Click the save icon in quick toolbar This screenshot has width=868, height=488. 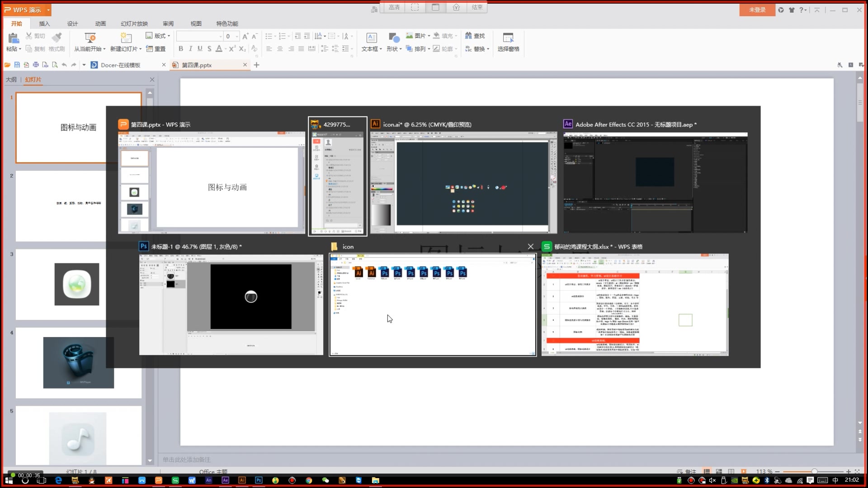pos(17,65)
